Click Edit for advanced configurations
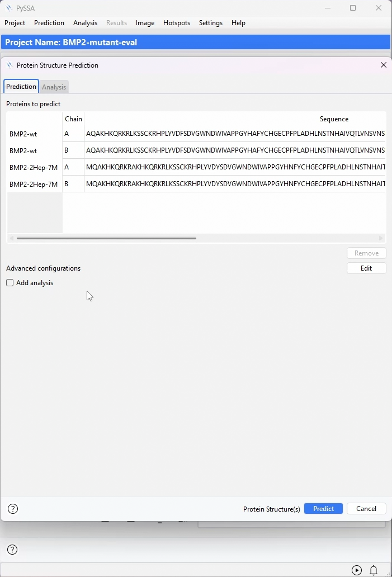The width and height of the screenshot is (392, 577). (x=366, y=268)
